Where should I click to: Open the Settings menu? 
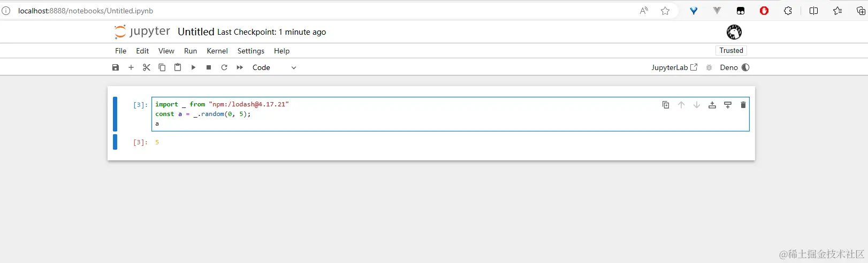click(250, 51)
